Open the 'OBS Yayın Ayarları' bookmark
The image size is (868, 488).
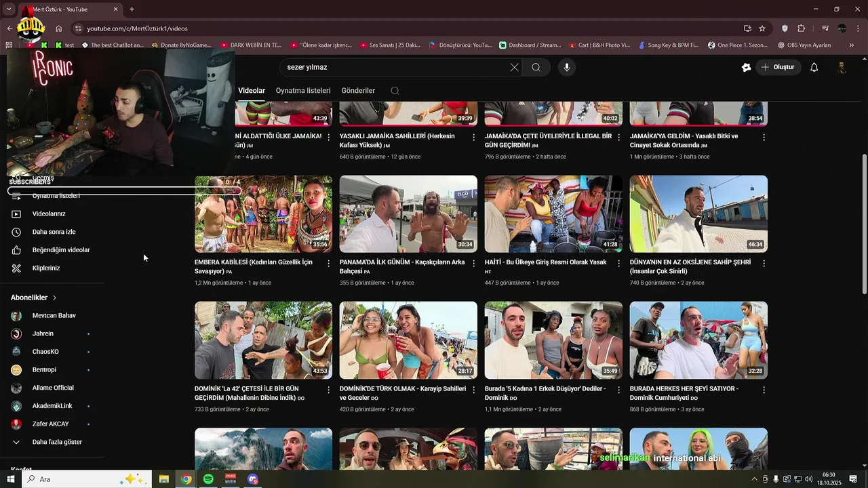coord(804,45)
